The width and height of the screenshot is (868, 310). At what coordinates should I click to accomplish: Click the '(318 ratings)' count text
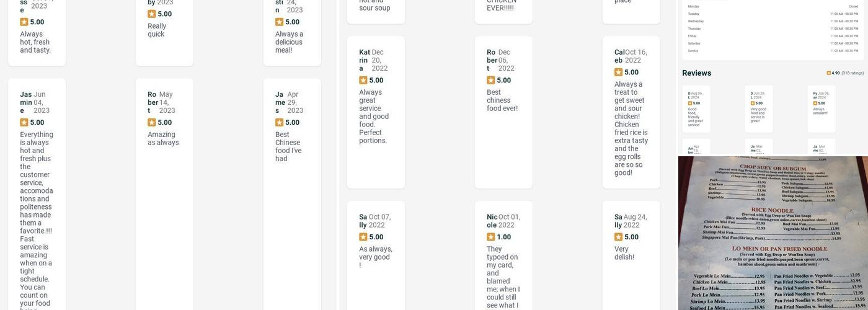(x=852, y=73)
